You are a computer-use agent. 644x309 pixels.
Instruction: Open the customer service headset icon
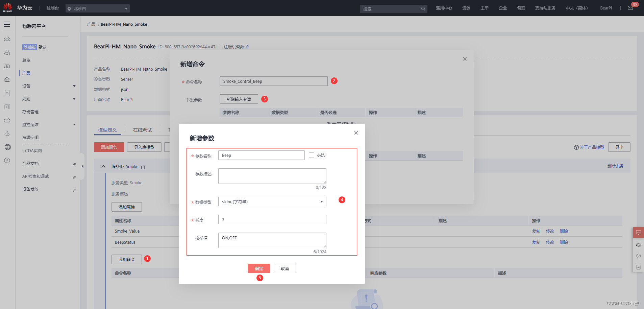639,245
